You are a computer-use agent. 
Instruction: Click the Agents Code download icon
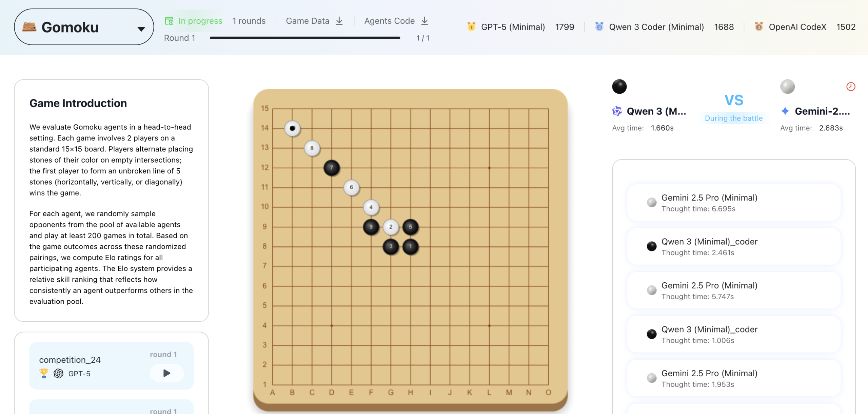(x=424, y=20)
